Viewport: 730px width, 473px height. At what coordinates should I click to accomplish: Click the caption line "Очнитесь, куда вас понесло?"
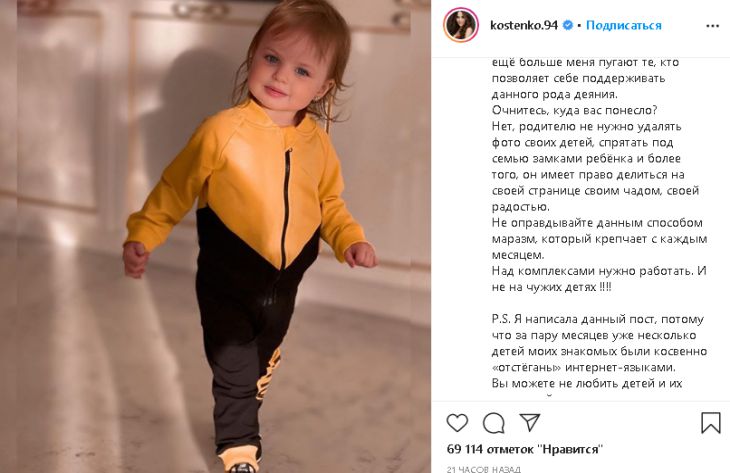pos(575,110)
